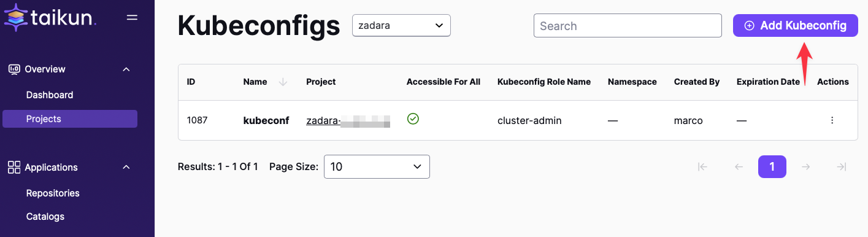
Task: Go to the first page icon
Action: pos(703,166)
